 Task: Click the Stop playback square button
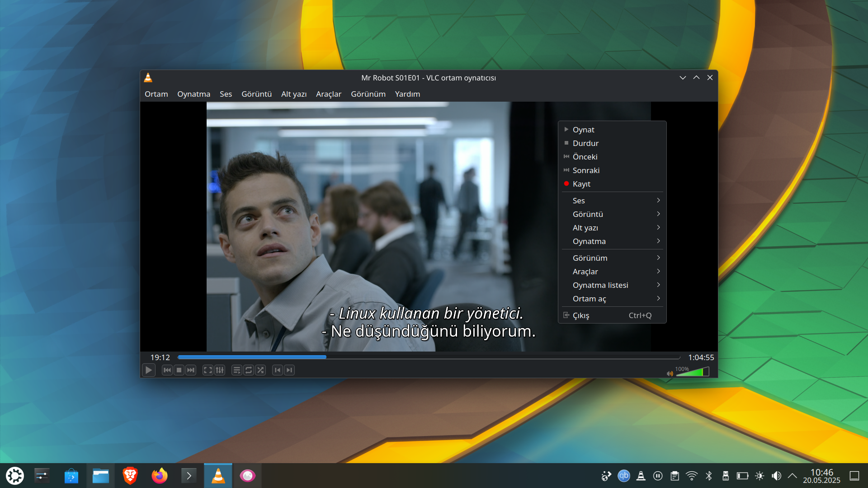click(x=179, y=370)
